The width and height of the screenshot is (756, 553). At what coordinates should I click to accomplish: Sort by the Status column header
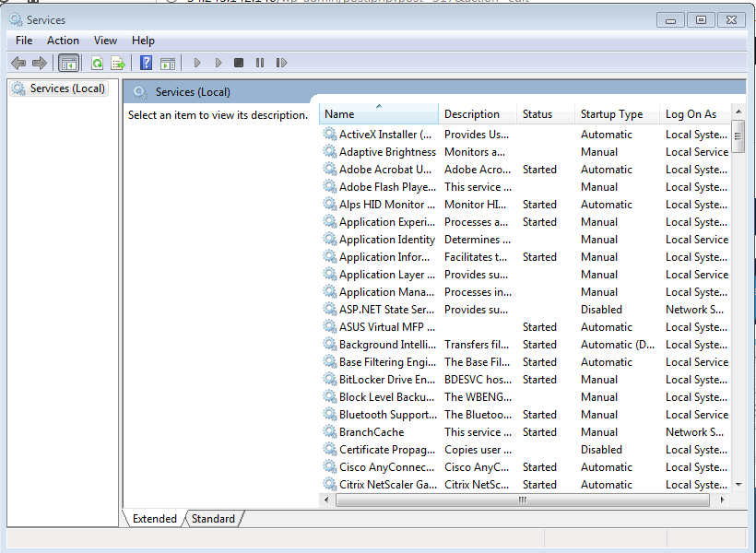click(540, 113)
